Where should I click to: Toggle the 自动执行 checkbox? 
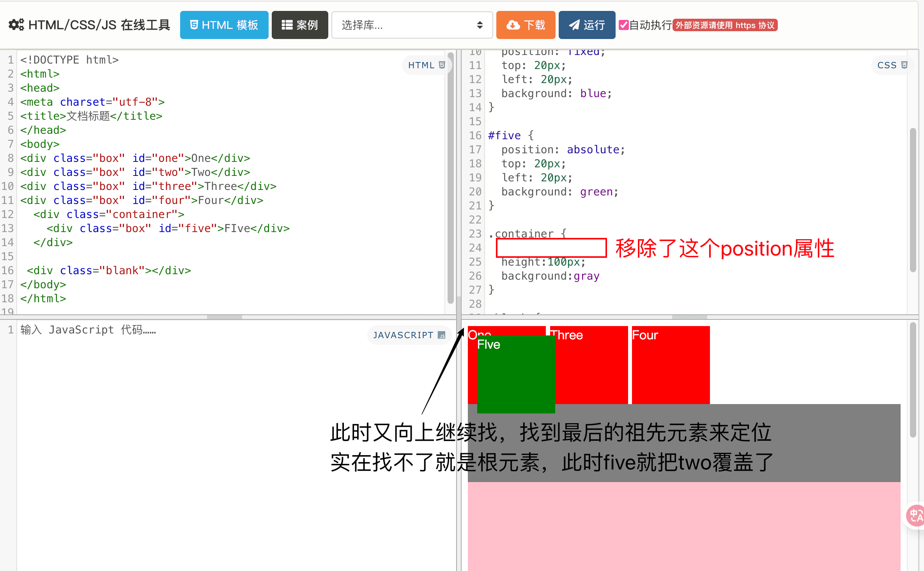[624, 25]
